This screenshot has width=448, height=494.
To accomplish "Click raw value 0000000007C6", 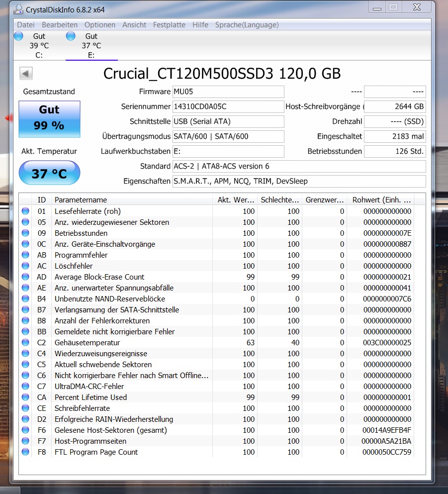I will point(387,298).
